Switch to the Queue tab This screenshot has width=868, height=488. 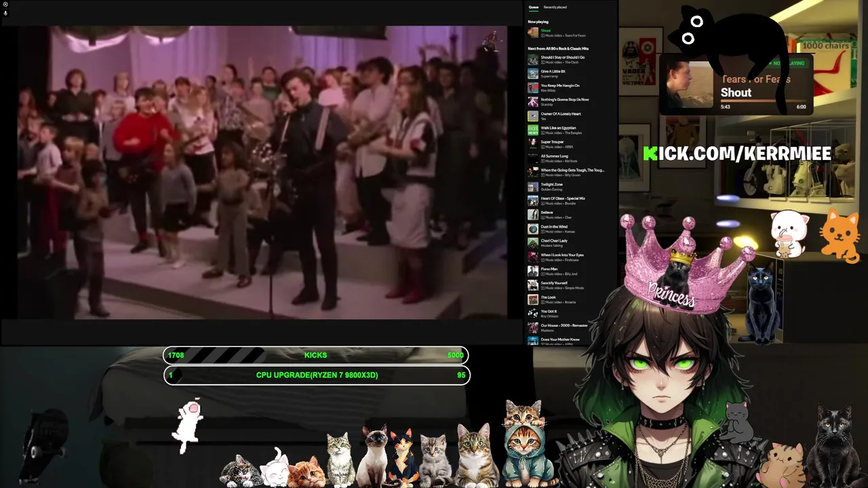533,7
